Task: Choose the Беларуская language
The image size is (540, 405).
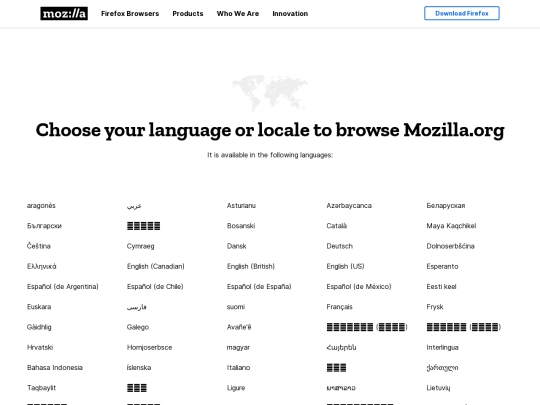Action: [x=446, y=206]
